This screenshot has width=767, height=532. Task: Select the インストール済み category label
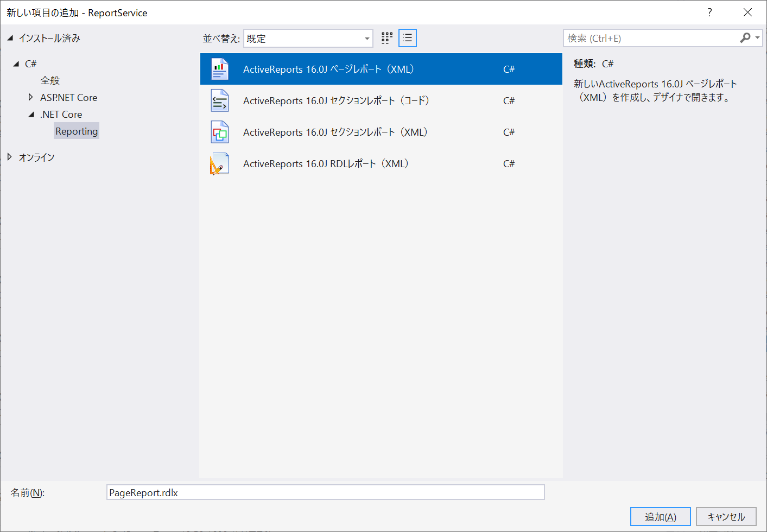point(49,38)
